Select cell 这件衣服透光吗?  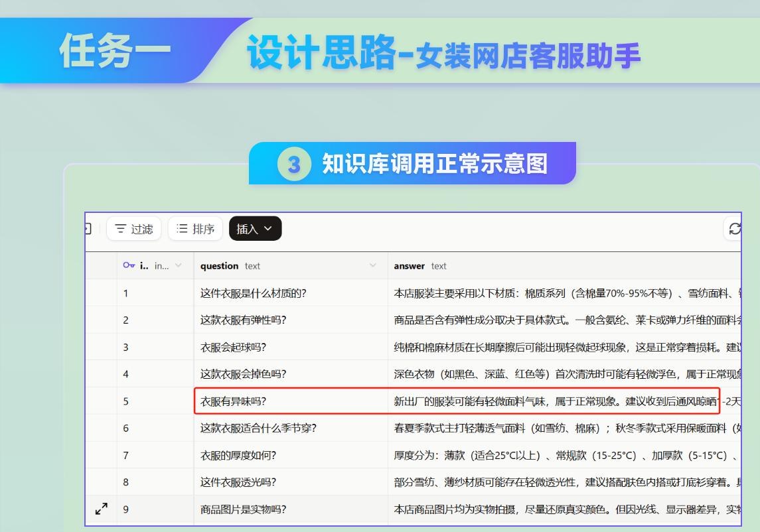(291, 482)
